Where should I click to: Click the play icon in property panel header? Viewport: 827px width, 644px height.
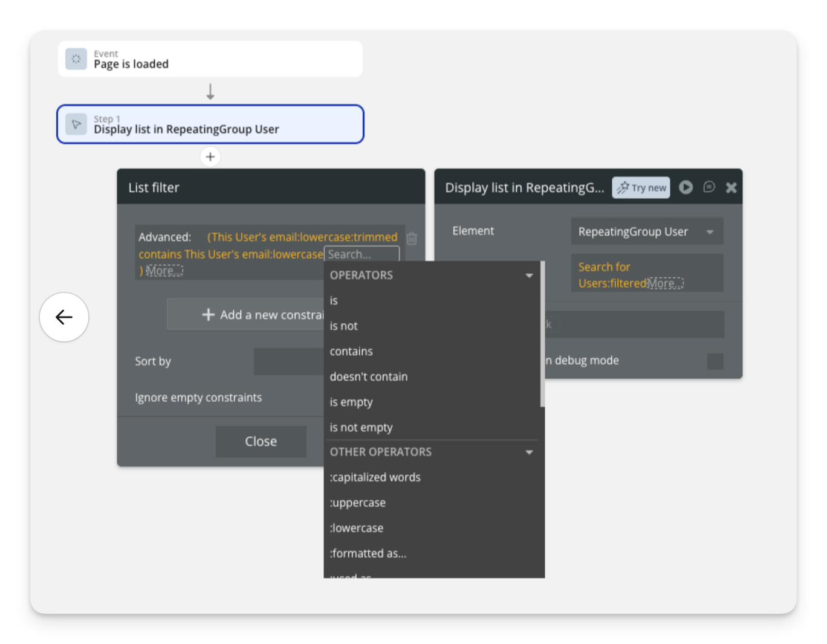[x=686, y=187]
